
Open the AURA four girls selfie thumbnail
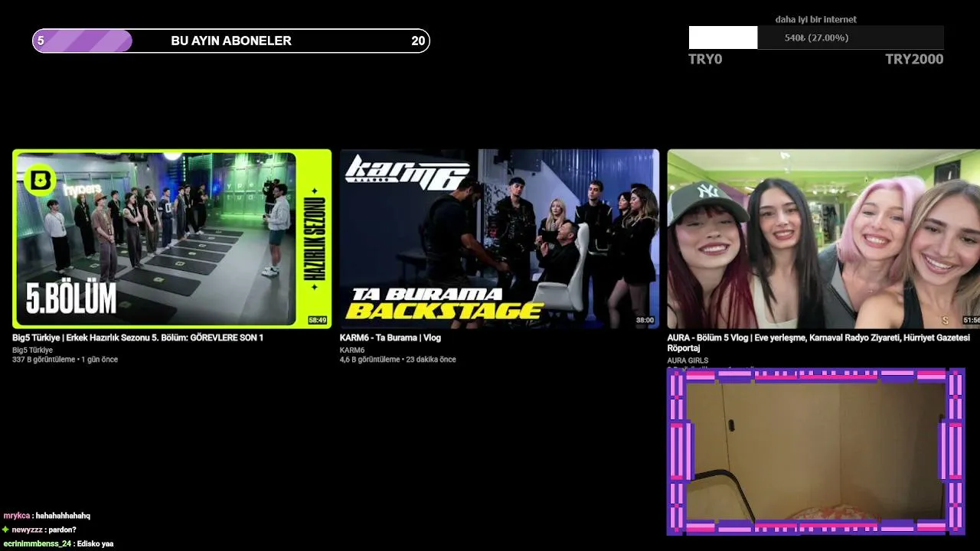[x=823, y=239]
